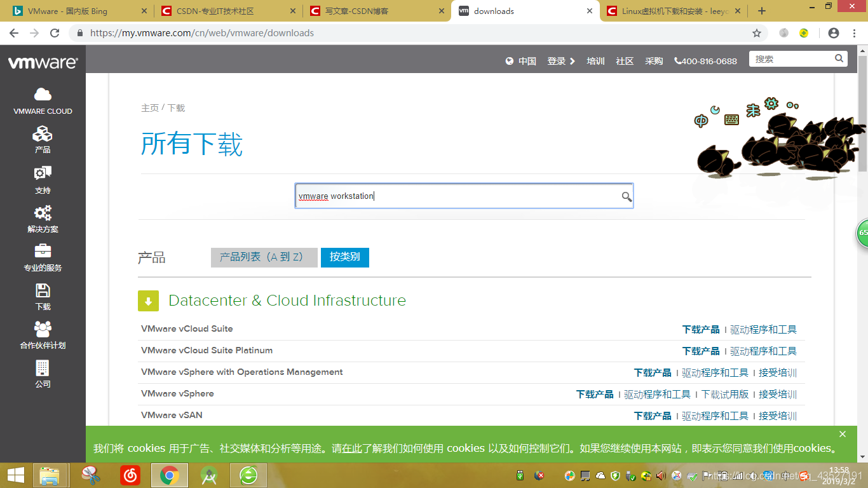Click the VMware vCloud Suite Platinum product name

pyautogui.click(x=207, y=351)
